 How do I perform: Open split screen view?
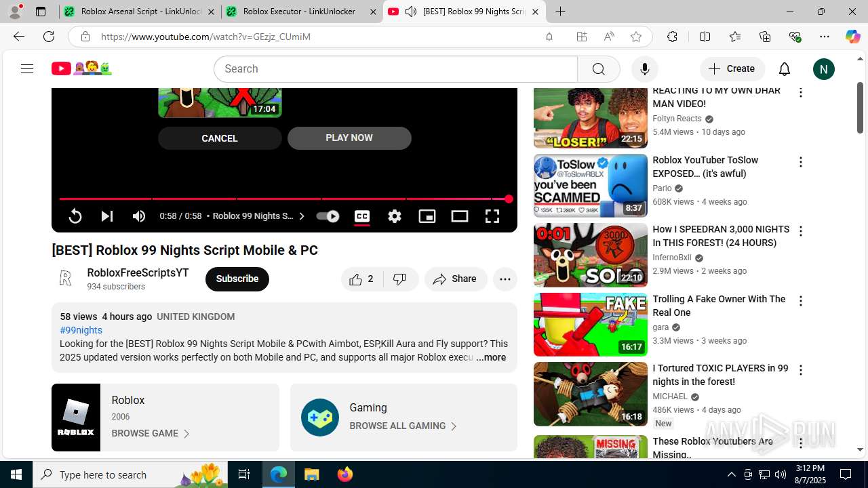[x=705, y=37]
